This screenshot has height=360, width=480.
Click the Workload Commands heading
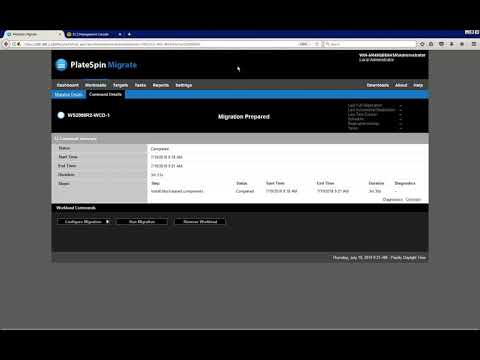click(76, 208)
